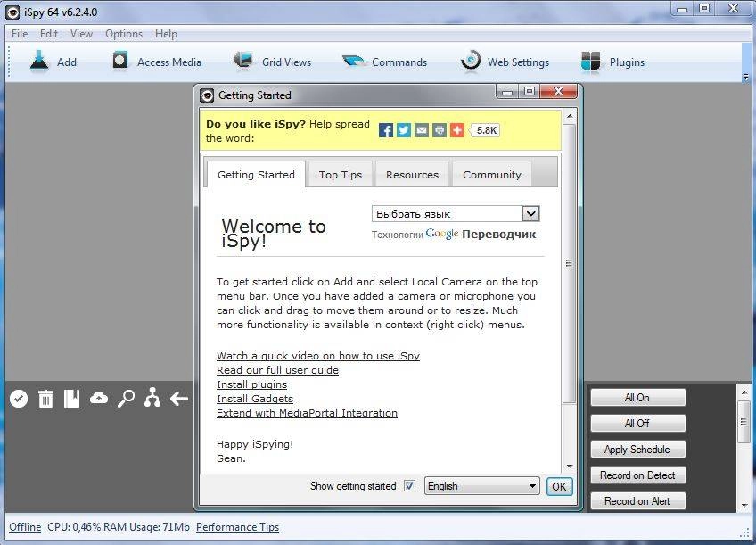Viewport: 756px width, 545px height.
Task: Click the Record on Detect button
Action: point(637,475)
